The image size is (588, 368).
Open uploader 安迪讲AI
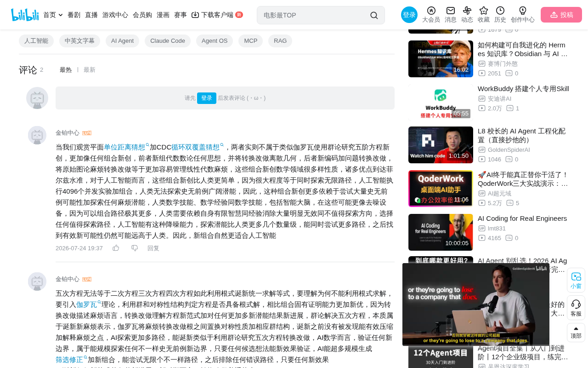point(499,99)
